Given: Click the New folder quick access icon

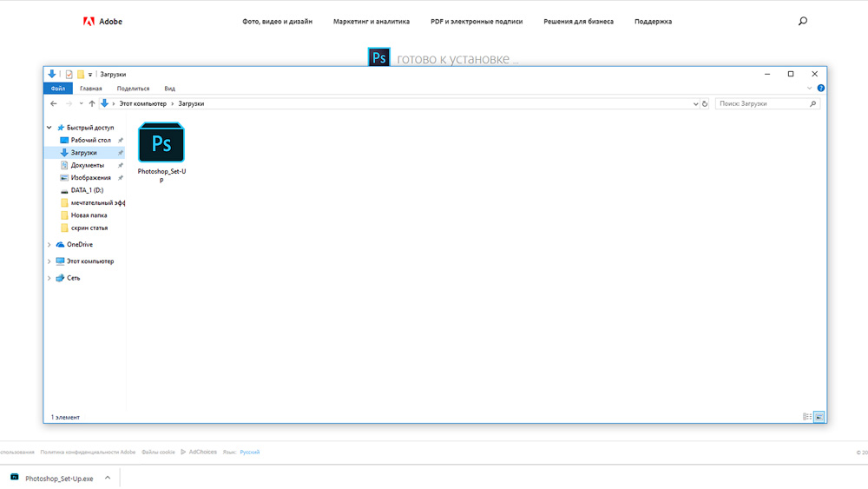Looking at the screenshot, I should [x=81, y=74].
